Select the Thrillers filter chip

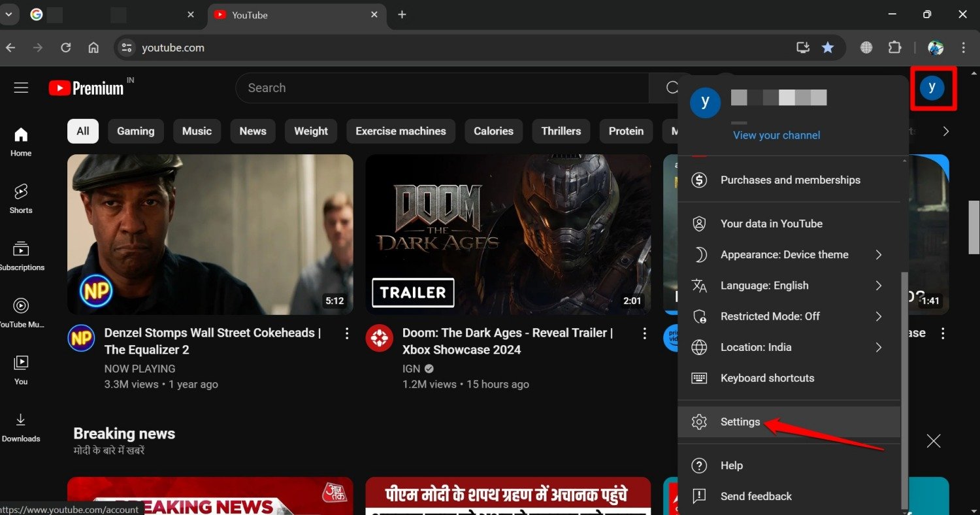coord(561,131)
